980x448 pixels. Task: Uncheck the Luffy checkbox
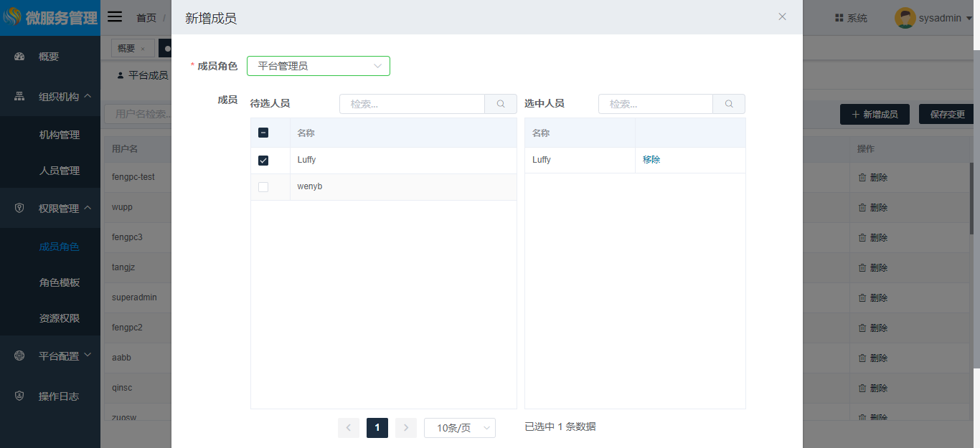click(263, 161)
